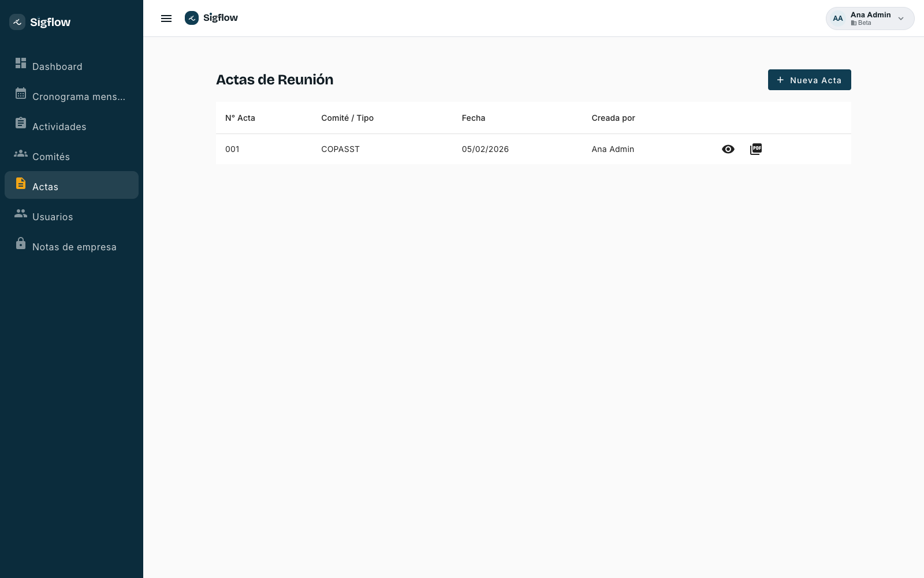Click the Fecha column header

coord(474,118)
